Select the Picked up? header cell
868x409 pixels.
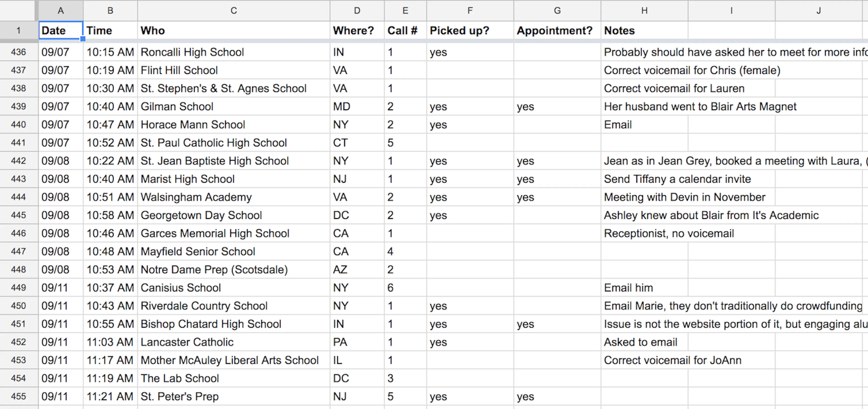coord(470,30)
